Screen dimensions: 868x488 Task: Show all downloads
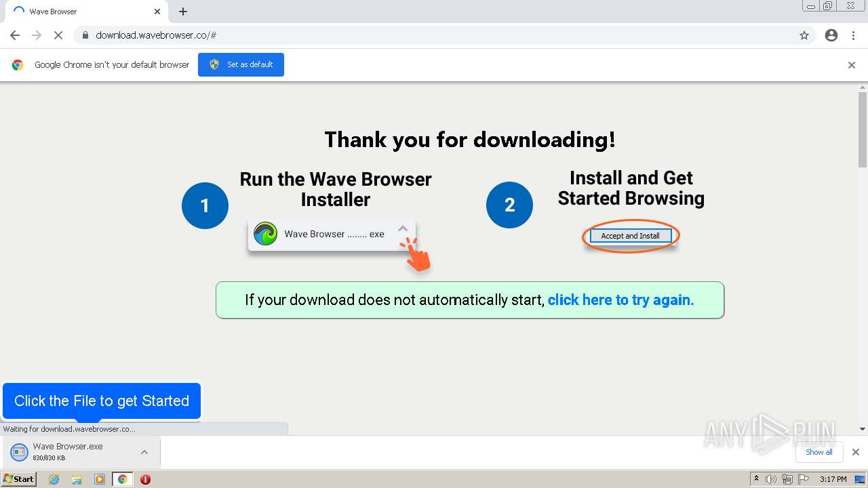819,452
